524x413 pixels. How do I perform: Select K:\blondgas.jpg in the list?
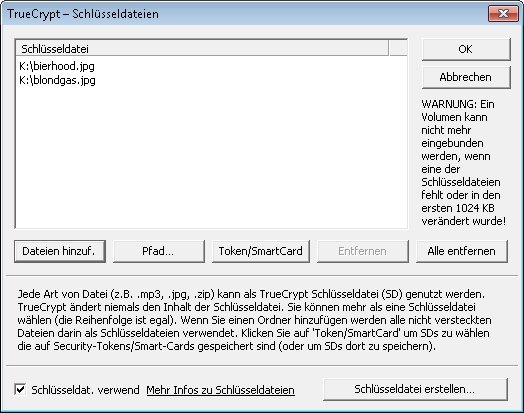coord(57,80)
